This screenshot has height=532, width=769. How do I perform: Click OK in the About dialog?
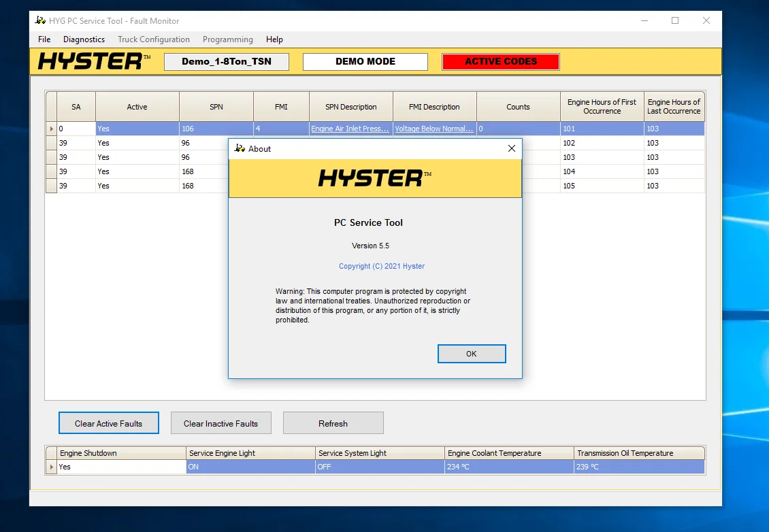(471, 354)
